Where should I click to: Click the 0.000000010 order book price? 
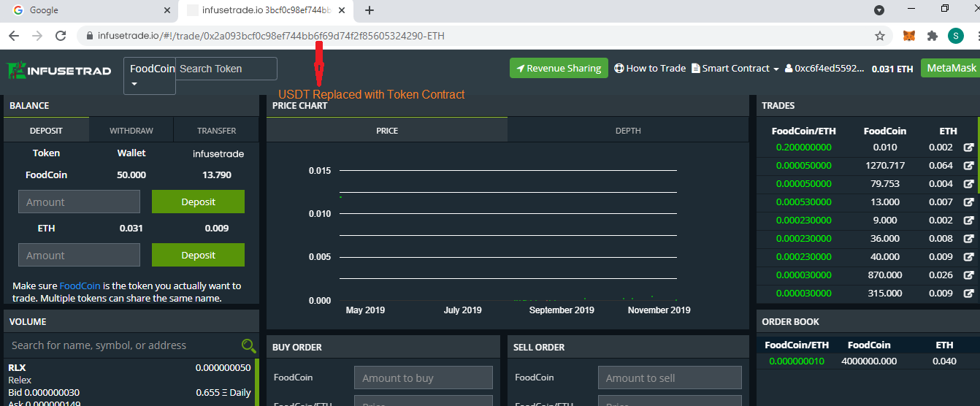click(796, 361)
